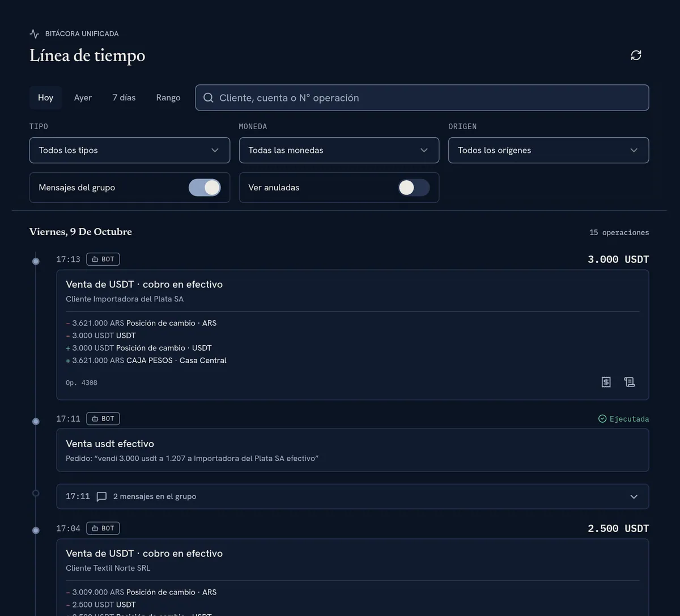Open the scroll log icon for Op. 4308
The image size is (680, 616).
point(629,382)
